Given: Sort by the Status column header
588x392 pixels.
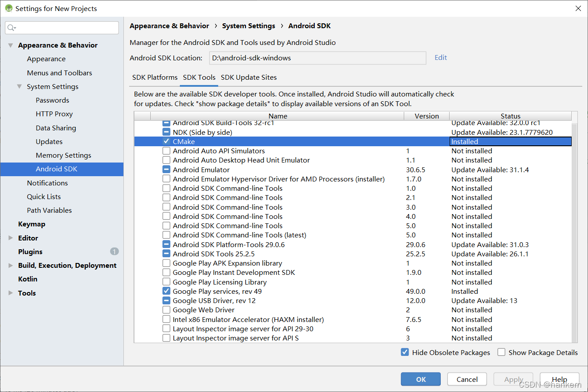Looking at the screenshot, I should click(x=510, y=116).
